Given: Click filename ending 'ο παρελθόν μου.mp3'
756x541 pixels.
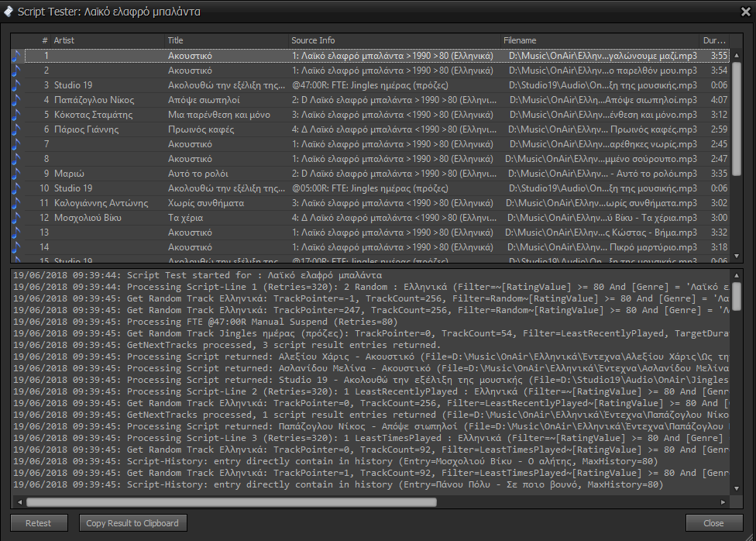Looking at the screenshot, I should click(x=603, y=71).
